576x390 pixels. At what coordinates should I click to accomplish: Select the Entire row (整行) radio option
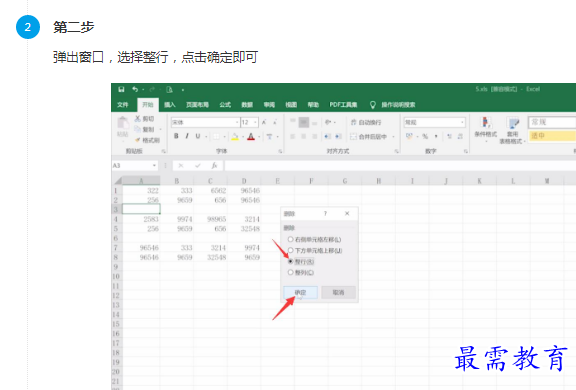pyautogui.click(x=291, y=261)
